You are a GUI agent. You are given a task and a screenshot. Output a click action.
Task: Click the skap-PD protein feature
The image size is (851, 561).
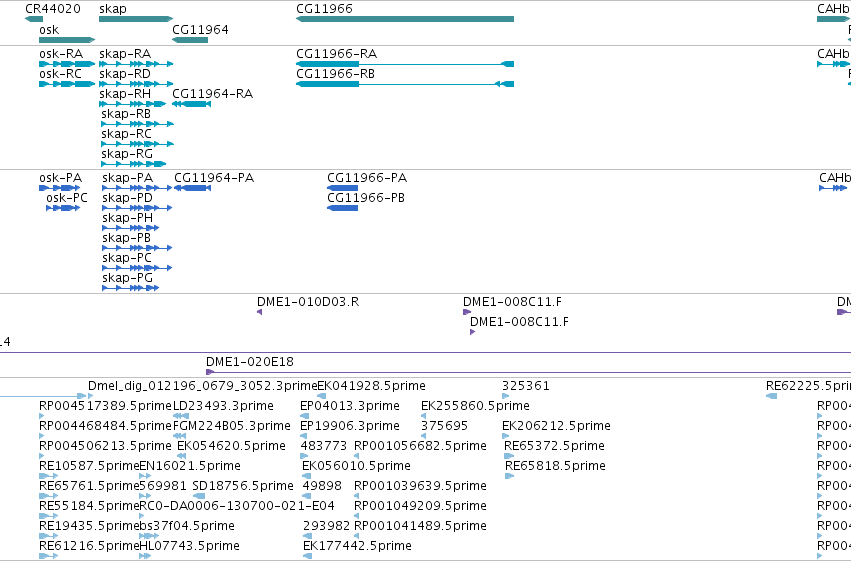tap(137, 208)
